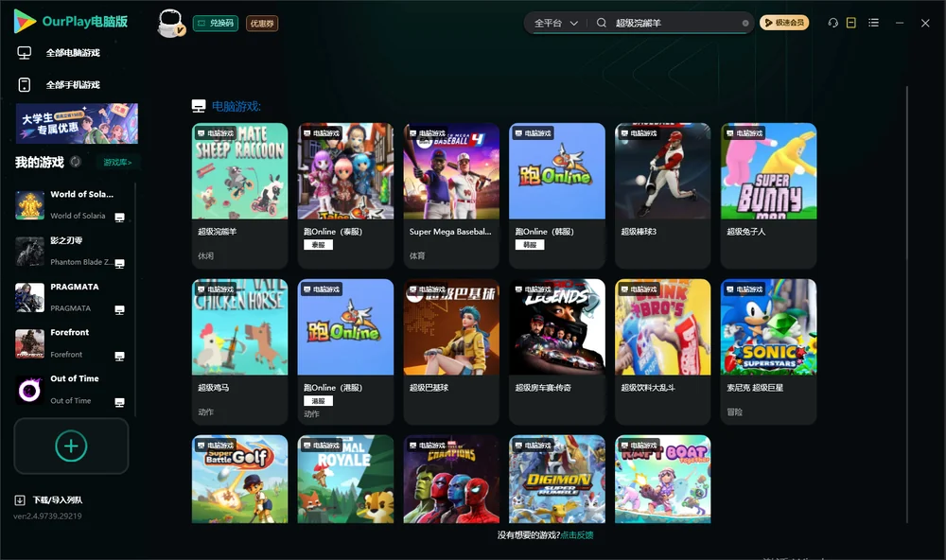Image resolution: width=946 pixels, height=560 pixels.
Task: Open the 超级房车赛:传奇 game card
Action: 557,352
